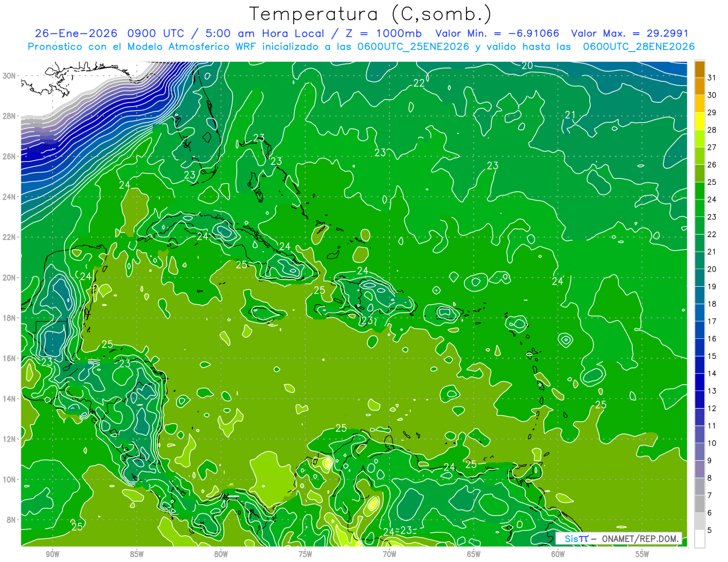Click the dark blue legend swatch between 12 and 13
The width and height of the screenshot is (728, 562).
(x=699, y=400)
